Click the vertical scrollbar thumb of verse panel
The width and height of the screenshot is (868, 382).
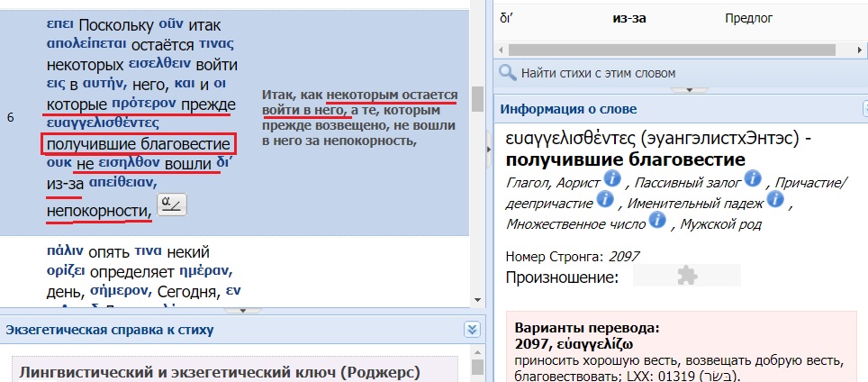pos(477,98)
